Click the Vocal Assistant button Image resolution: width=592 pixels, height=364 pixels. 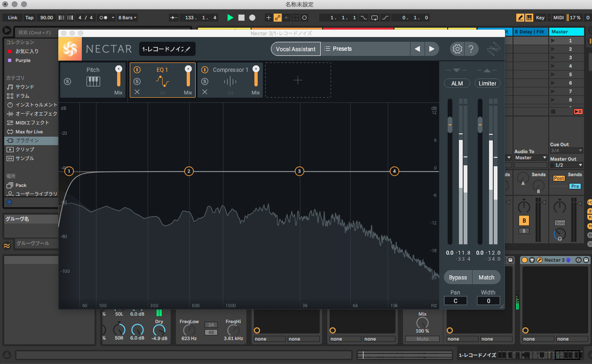click(296, 49)
